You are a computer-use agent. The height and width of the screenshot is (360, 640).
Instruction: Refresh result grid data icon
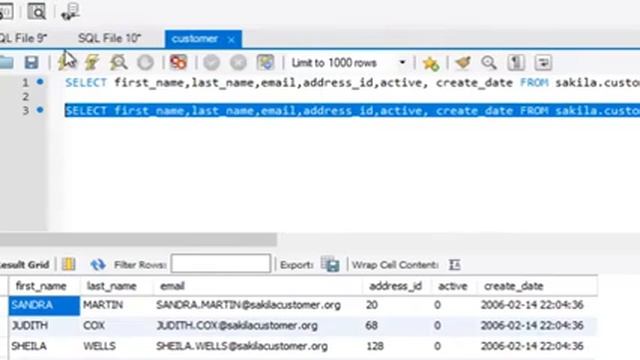98,264
